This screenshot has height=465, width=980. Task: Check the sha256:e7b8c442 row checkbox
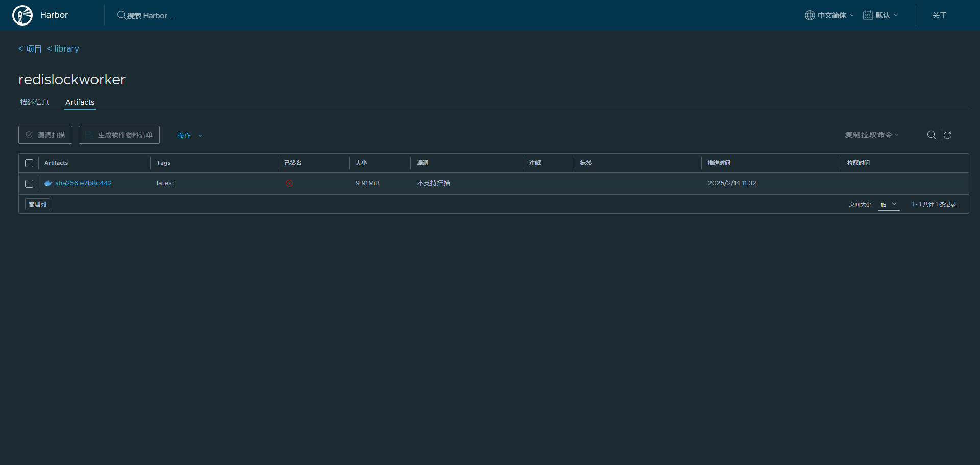pos(29,183)
